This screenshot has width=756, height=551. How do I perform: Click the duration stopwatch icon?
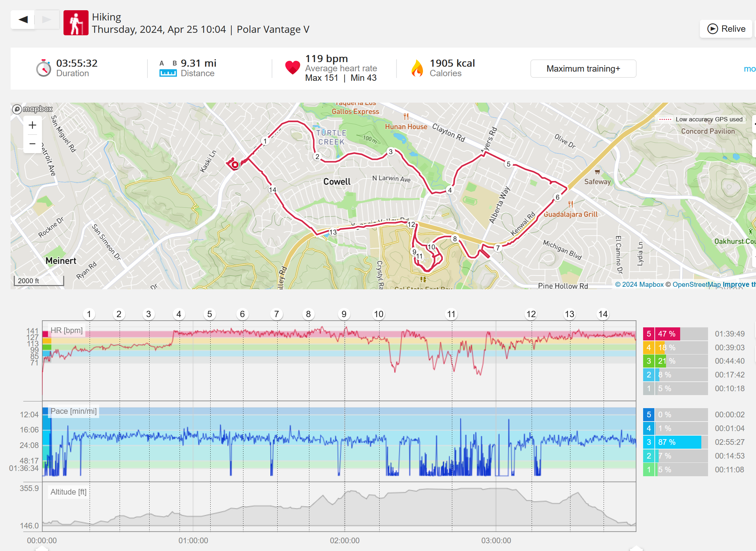coord(44,68)
